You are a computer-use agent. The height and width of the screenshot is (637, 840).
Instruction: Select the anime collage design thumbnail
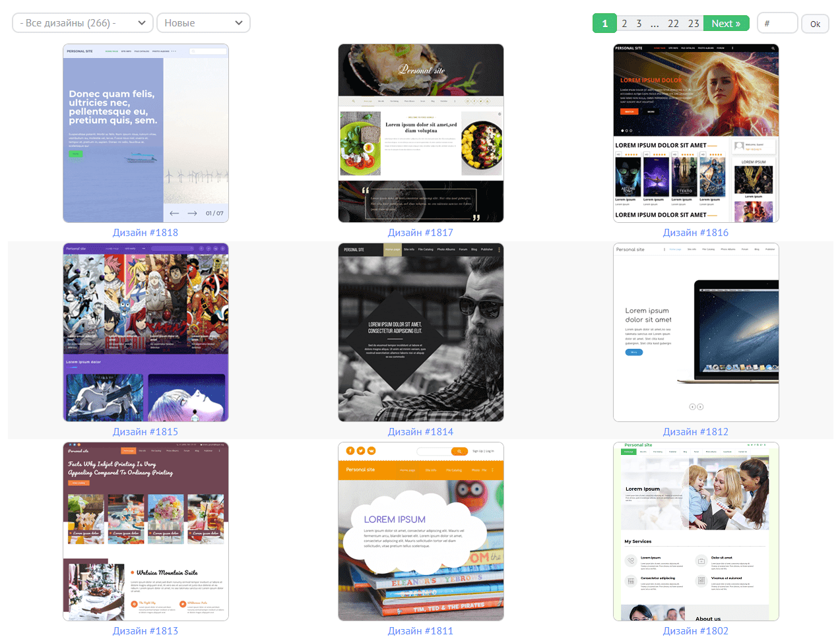pos(145,332)
